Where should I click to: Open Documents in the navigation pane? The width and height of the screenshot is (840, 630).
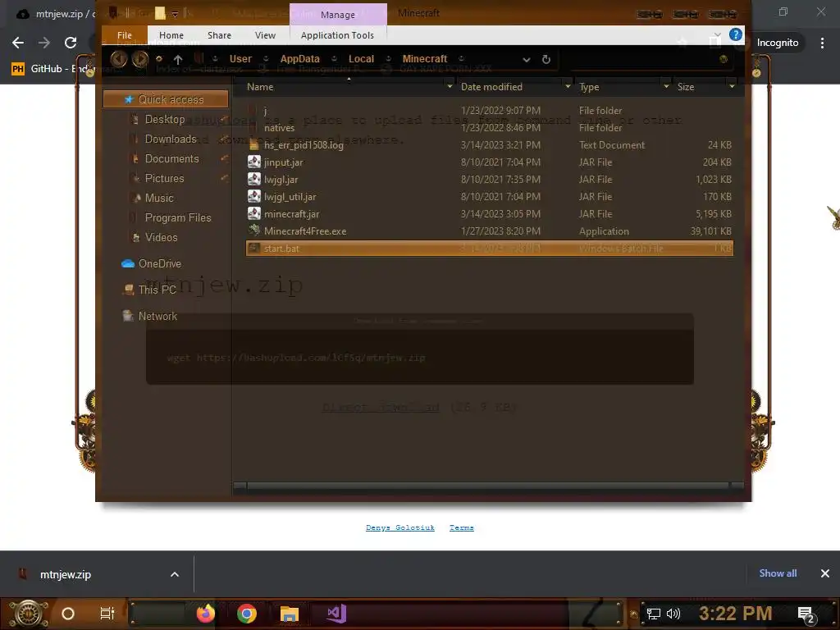(171, 158)
